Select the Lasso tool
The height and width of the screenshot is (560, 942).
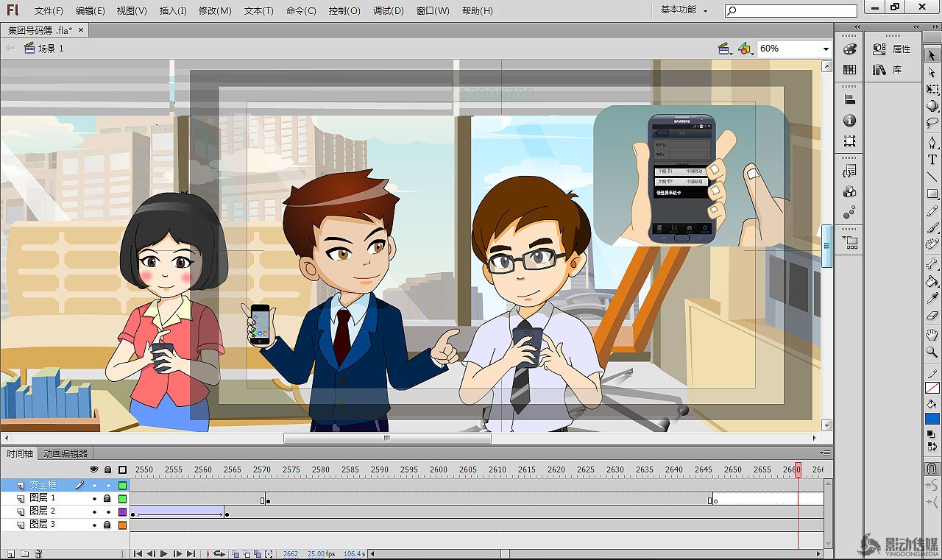tap(932, 123)
